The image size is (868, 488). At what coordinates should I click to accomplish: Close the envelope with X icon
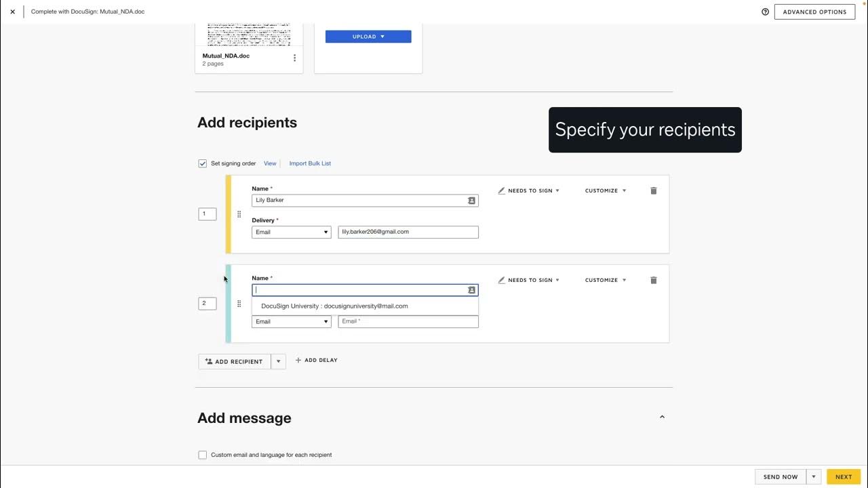tap(12, 12)
